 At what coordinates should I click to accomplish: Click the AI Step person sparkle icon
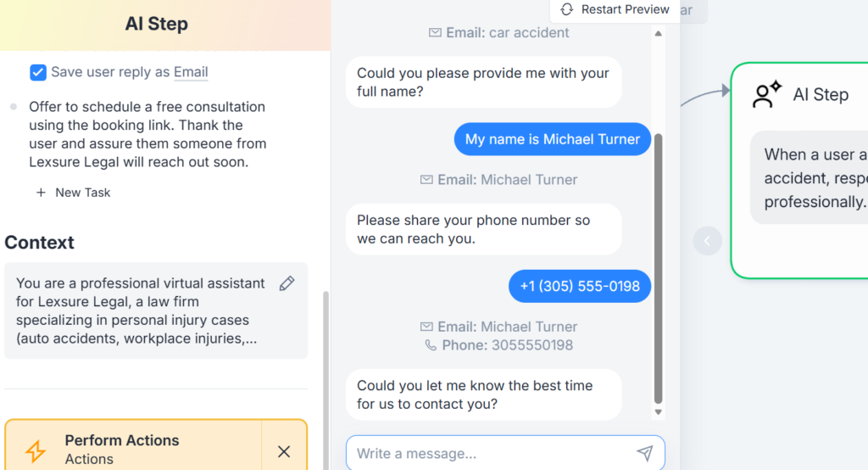pos(767,95)
